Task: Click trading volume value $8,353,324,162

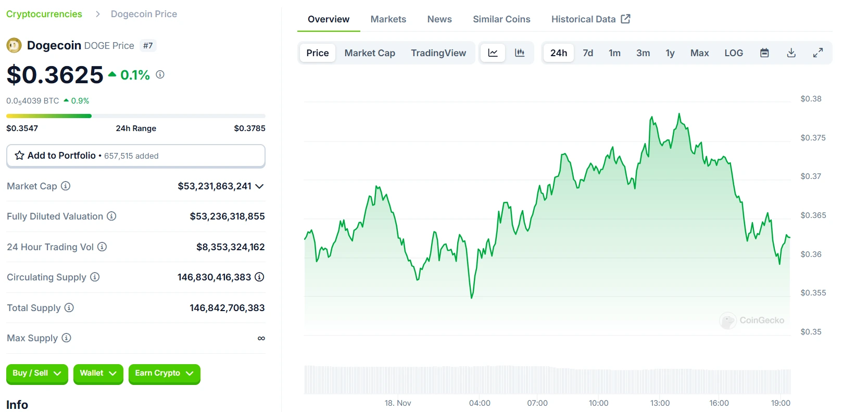Action: pyautogui.click(x=230, y=247)
